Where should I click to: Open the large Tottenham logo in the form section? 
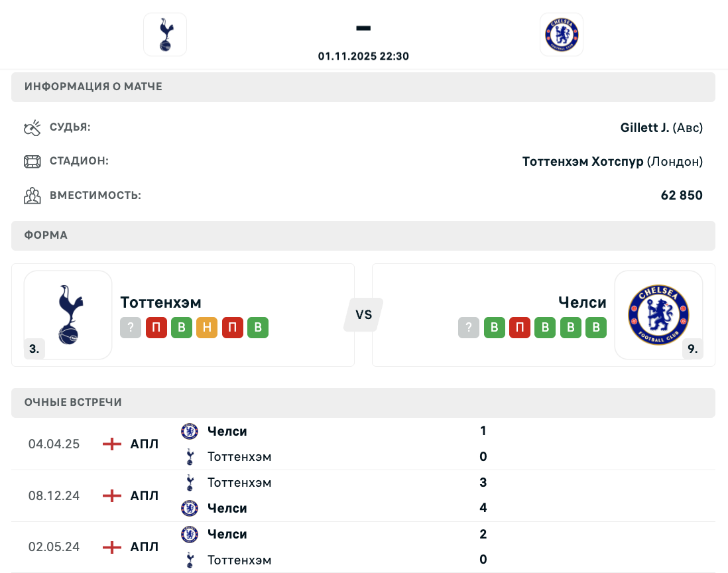tap(68, 315)
